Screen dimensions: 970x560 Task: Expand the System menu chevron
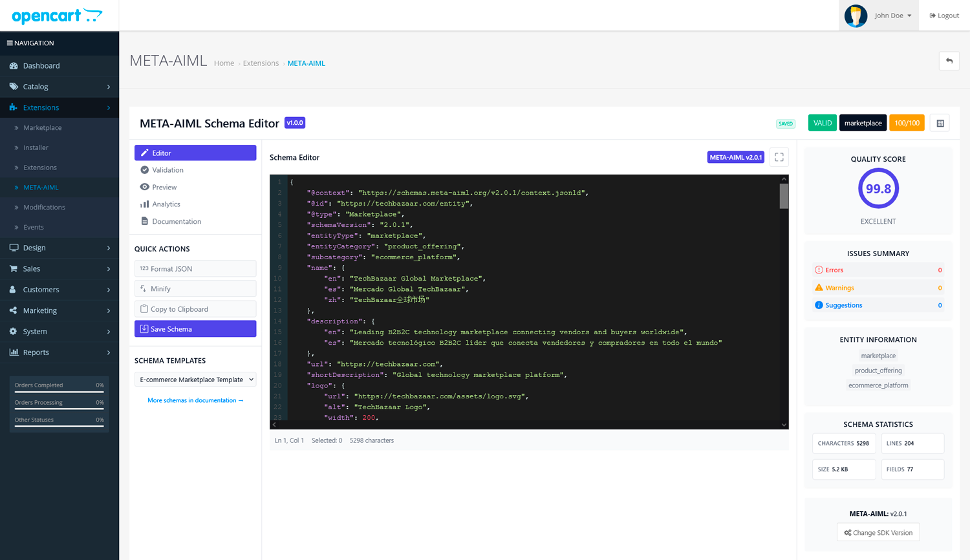pyautogui.click(x=109, y=332)
